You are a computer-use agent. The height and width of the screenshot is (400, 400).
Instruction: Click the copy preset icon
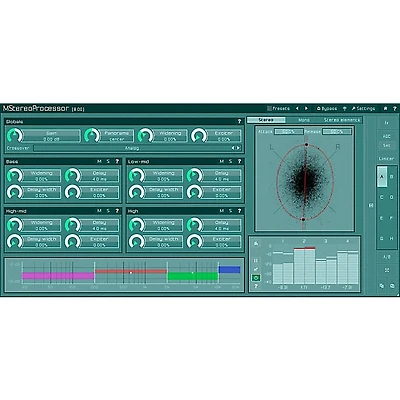tap(382, 286)
